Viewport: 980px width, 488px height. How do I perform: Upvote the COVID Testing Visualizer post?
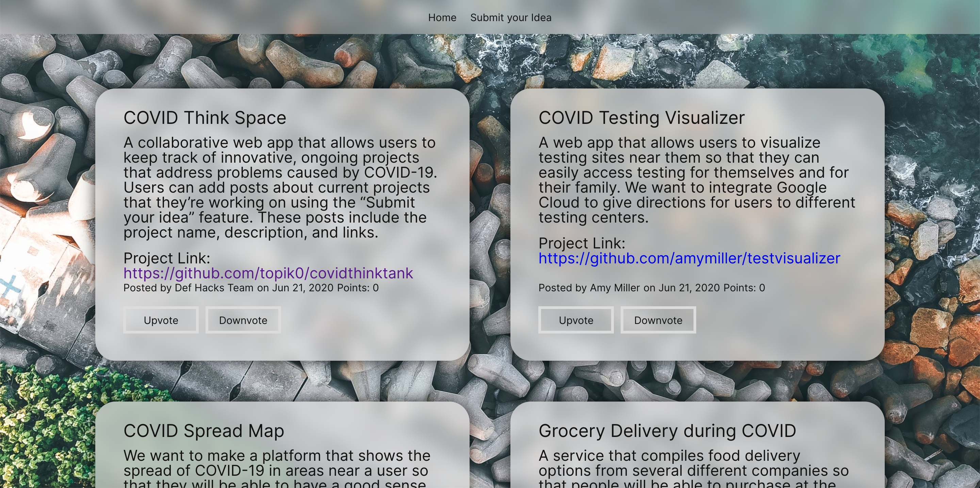pos(576,320)
